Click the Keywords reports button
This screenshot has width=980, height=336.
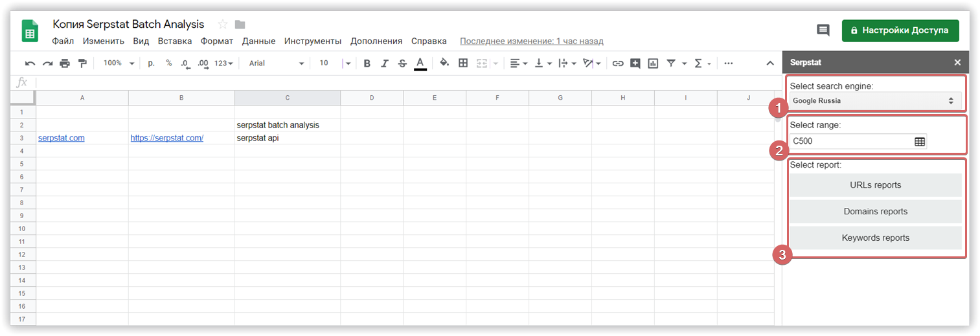(875, 238)
